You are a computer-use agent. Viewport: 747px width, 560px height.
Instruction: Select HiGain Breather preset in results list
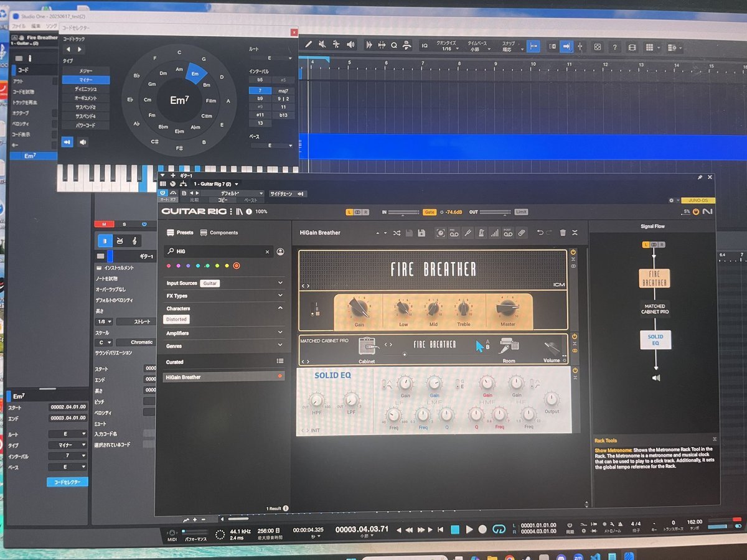pyautogui.click(x=224, y=376)
